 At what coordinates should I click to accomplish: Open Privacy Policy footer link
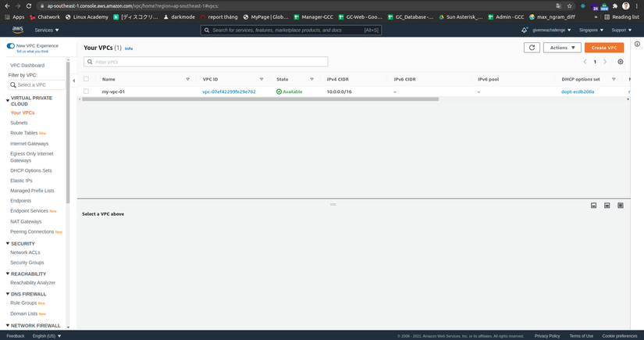(x=547, y=336)
